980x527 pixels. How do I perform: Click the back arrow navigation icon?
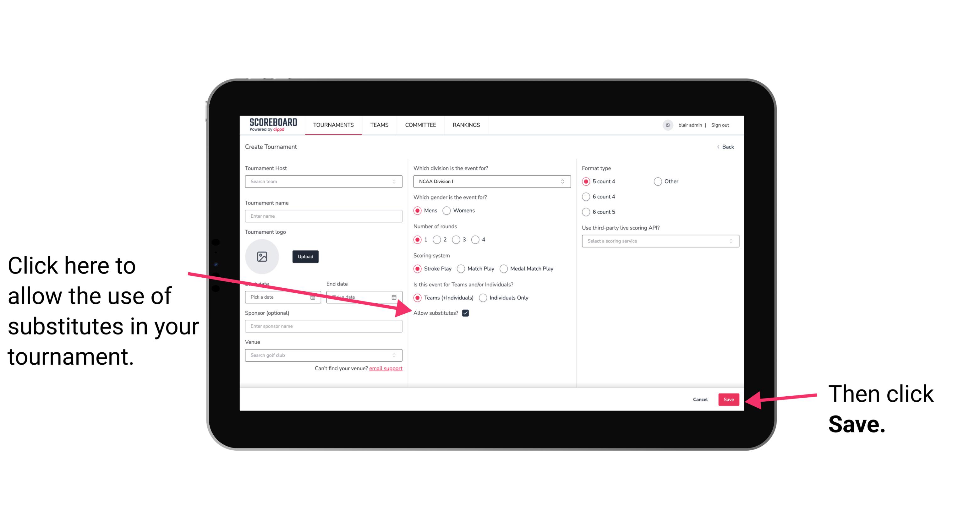(719, 147)
